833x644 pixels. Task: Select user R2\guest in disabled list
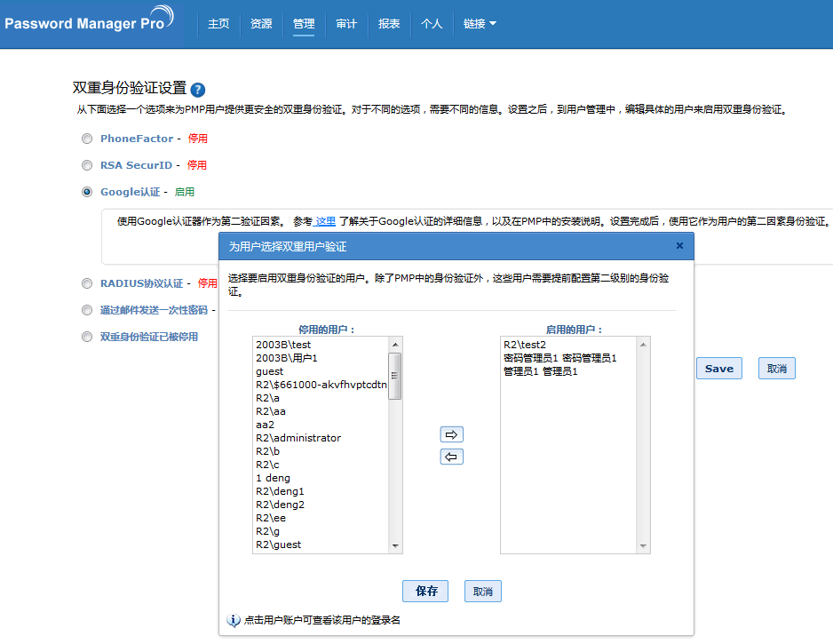[321, 545]
